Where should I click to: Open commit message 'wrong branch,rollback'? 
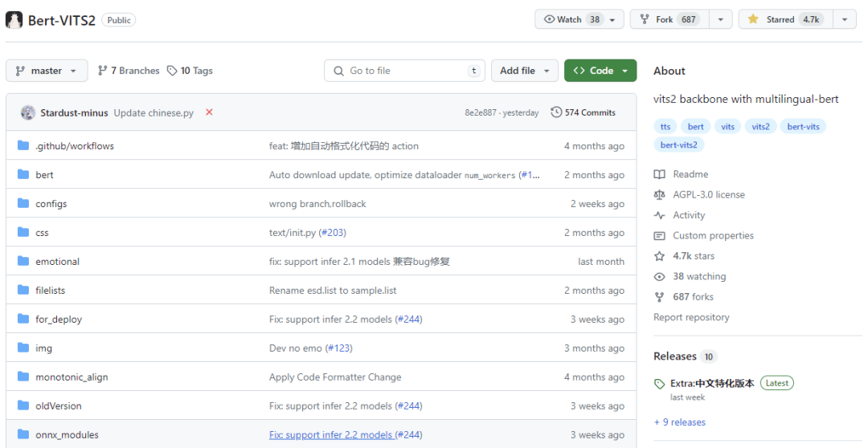[317, 204]
